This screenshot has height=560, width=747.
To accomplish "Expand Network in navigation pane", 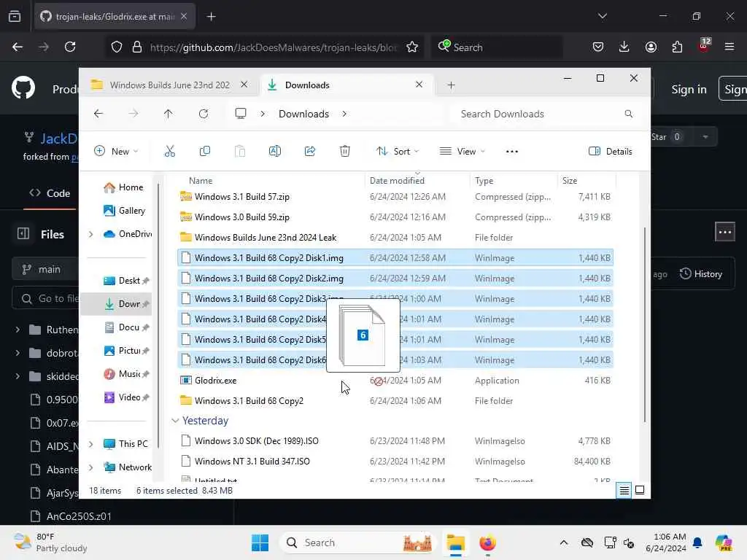I will click(x=90, y=467).
